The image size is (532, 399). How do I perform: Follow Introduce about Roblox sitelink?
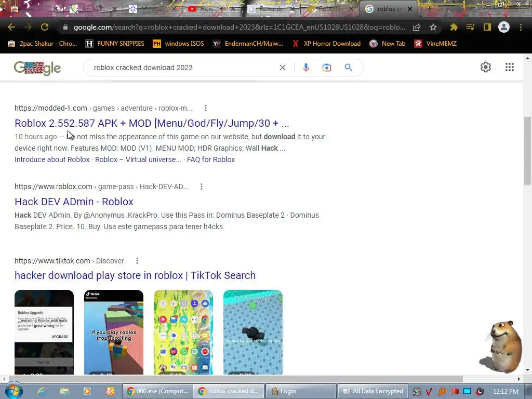click(x=52, y=159)
